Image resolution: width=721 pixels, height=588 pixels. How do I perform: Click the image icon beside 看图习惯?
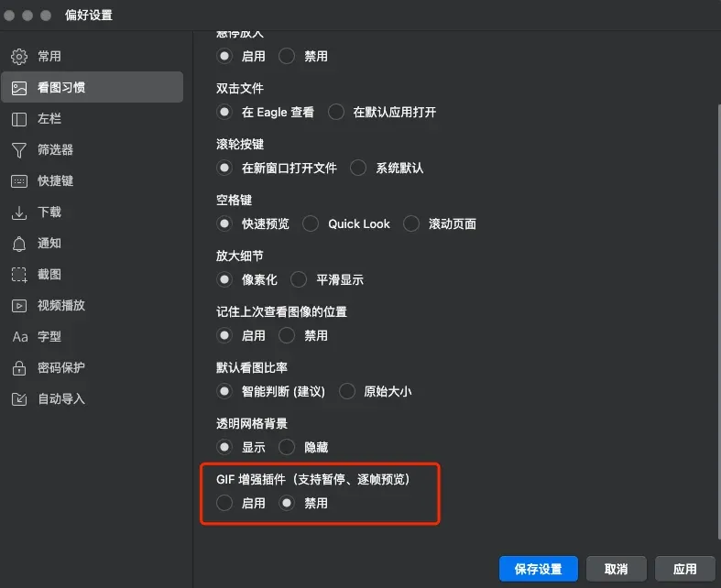[x=19, y=88]
